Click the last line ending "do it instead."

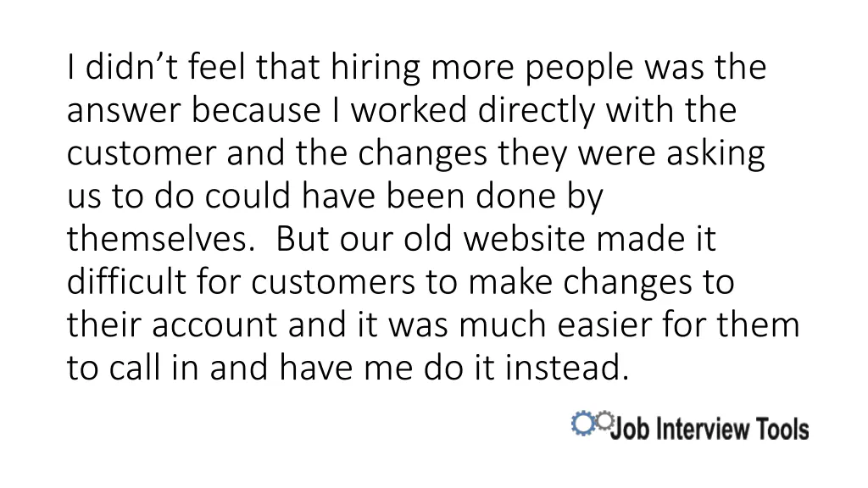coord(348,369)
